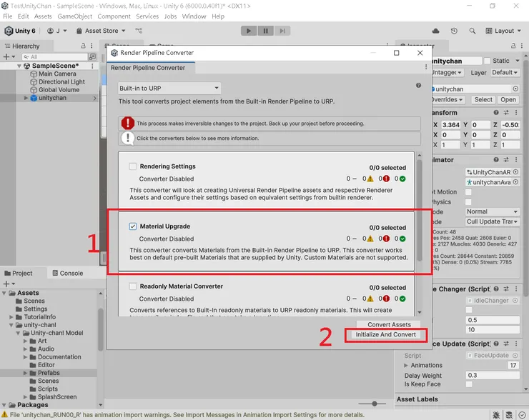Click the Initialize And Convert button
529x420 pixels.
(385, 334)
